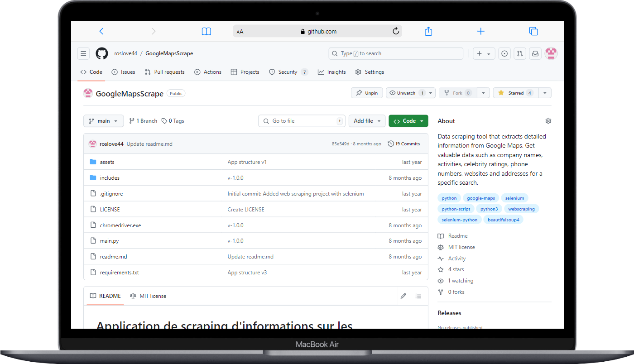The image size is (634, 364).
Task: Reload the page in the address bar
Action: tap(395, 31)
